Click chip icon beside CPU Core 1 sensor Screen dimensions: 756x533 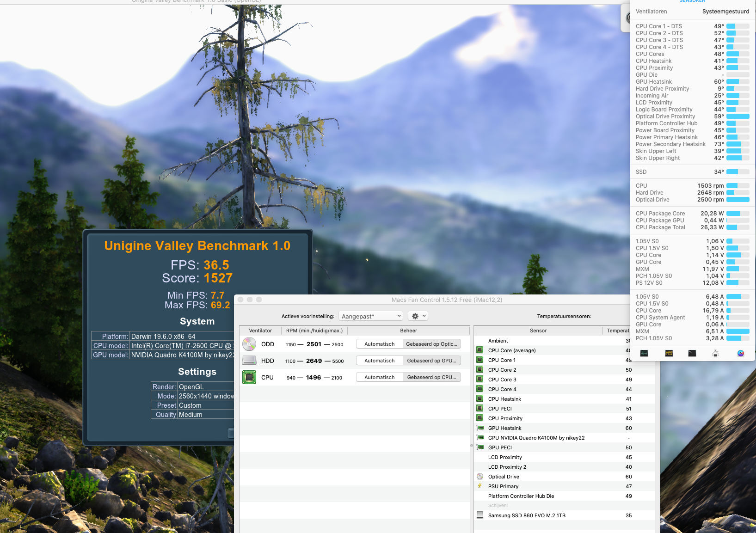pyautogui.click(x=480, y=360)
